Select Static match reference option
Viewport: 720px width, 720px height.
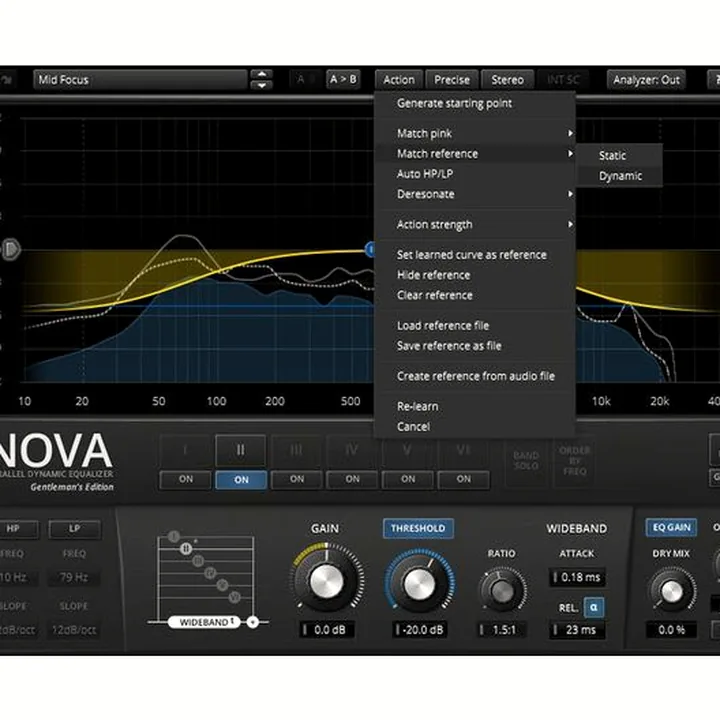(x=619, y=156)
